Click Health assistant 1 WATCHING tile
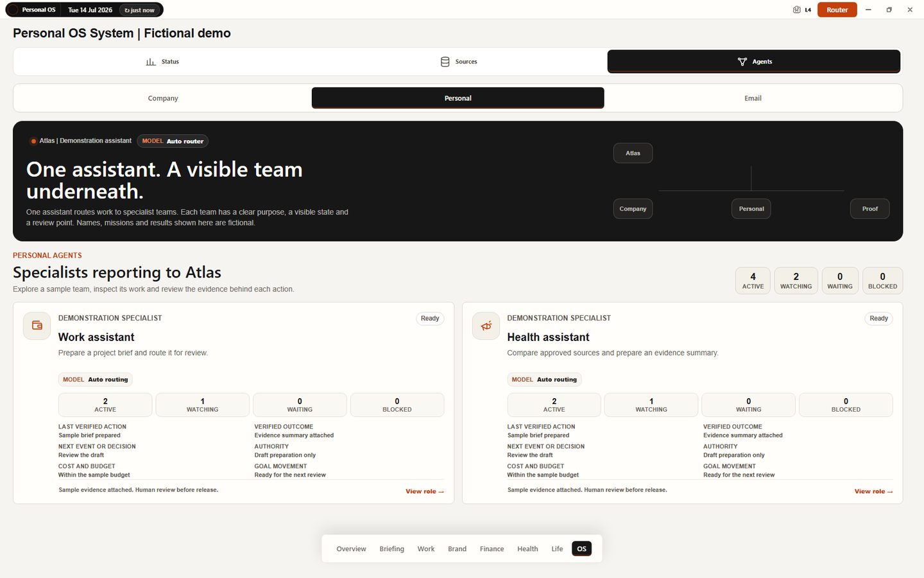The width and height of the screenshot is (924, 578). (x=651, y=405)
